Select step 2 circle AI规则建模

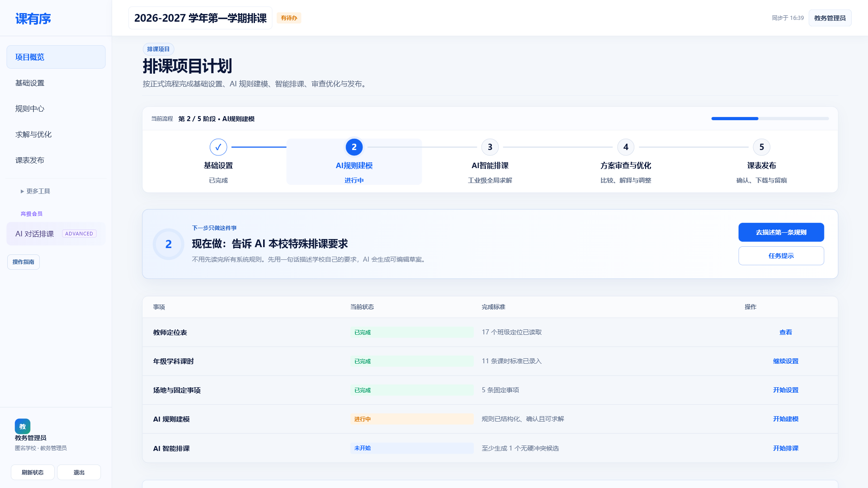354,147
